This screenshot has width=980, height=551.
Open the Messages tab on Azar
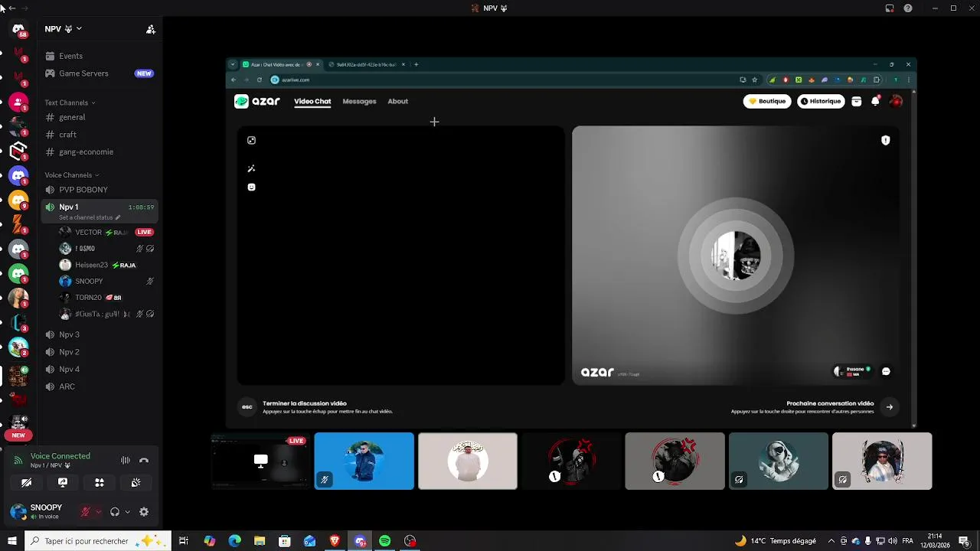(359, 101)
